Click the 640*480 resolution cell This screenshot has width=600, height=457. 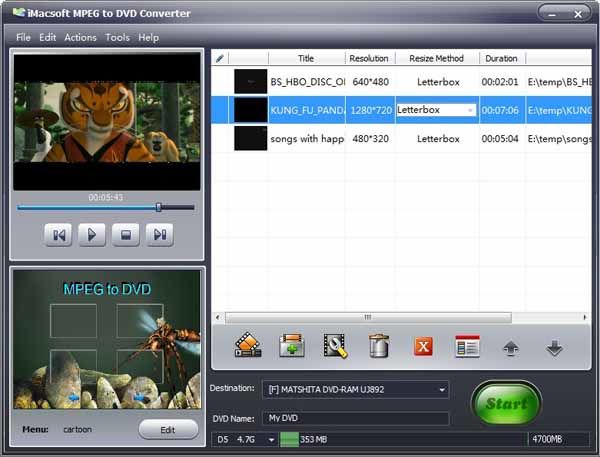point(370,82)
